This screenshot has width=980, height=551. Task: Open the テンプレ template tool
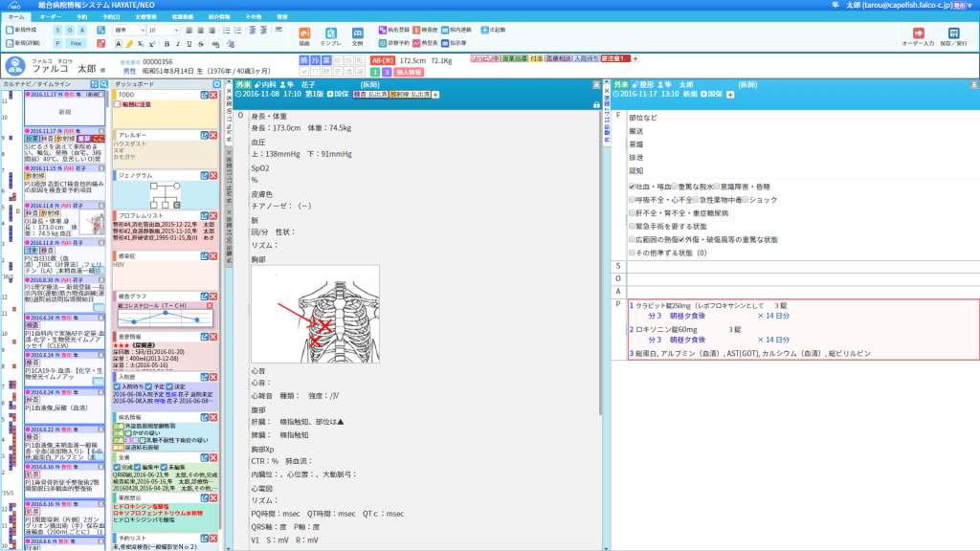330,36
